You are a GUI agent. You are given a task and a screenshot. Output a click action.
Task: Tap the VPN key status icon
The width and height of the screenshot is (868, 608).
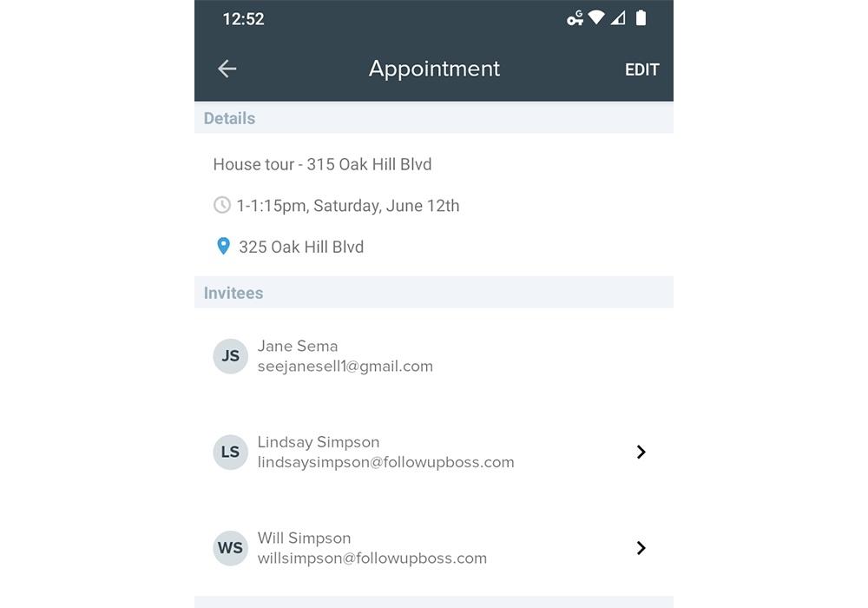575,18
